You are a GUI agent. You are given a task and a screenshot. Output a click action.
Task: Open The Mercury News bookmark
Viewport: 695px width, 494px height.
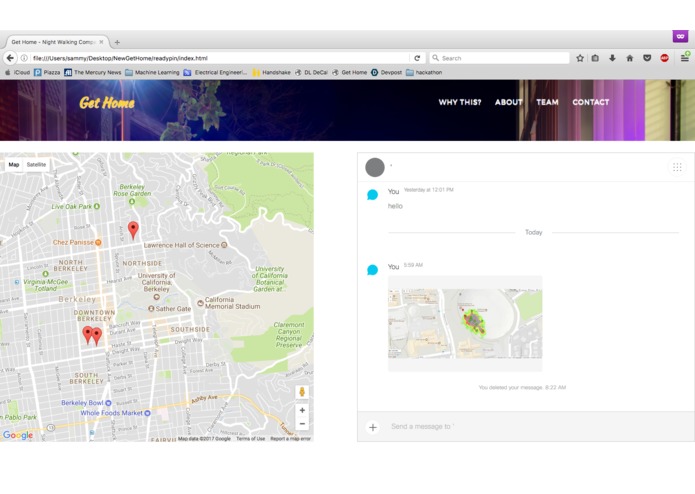point(93,72)
